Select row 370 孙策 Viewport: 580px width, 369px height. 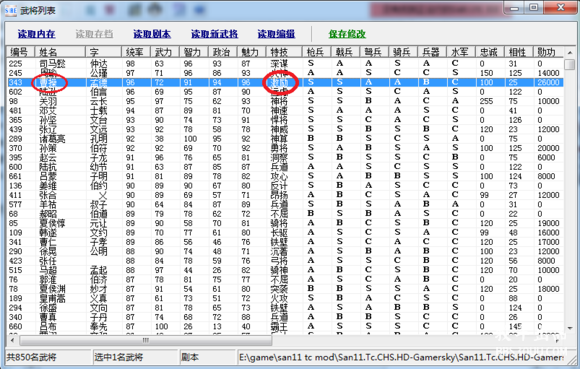[285, 148]
